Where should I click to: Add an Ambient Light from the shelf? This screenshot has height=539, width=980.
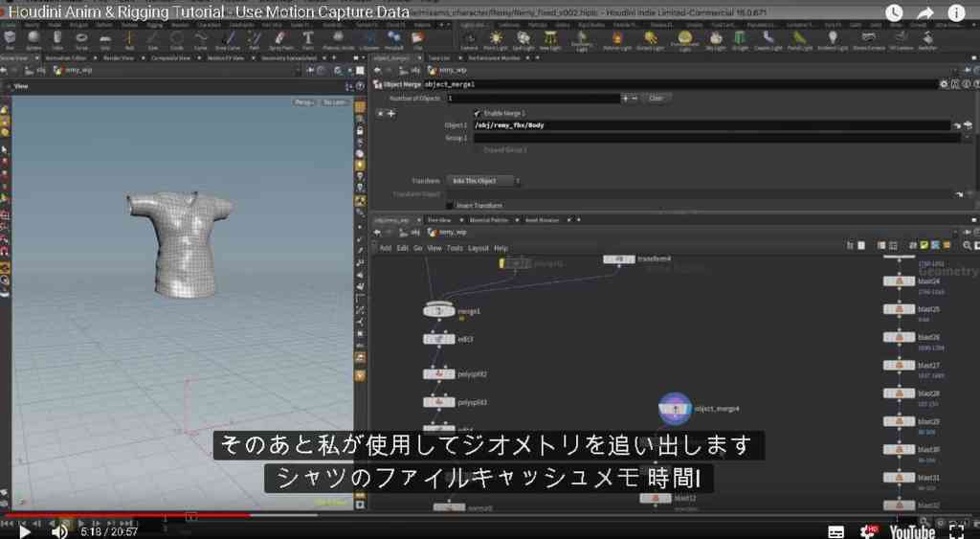833,40
